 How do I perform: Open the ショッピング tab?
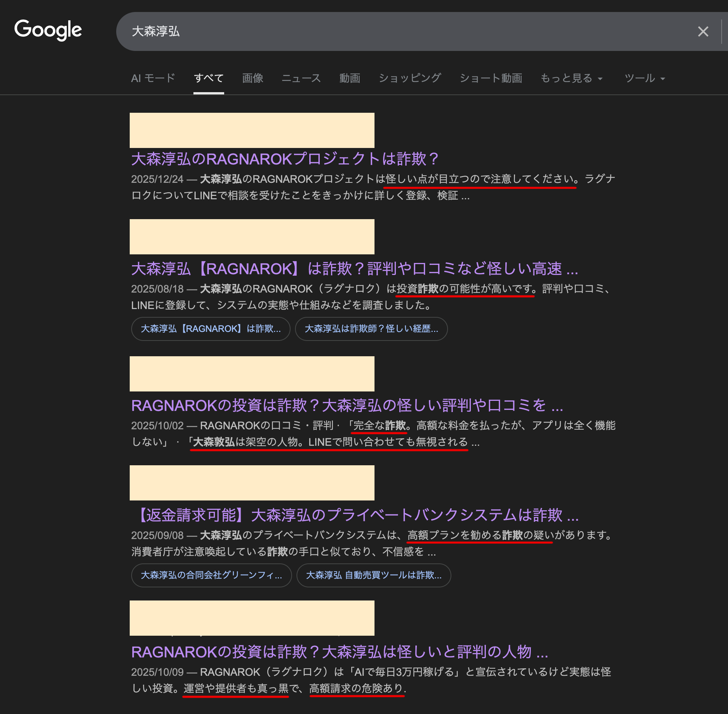click(x=410, y=78)
